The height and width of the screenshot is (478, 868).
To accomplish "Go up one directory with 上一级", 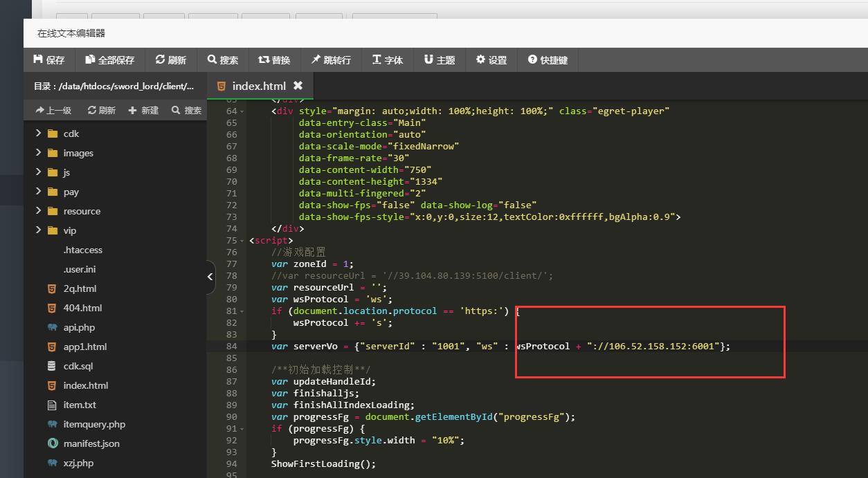I will pos(53,111).
